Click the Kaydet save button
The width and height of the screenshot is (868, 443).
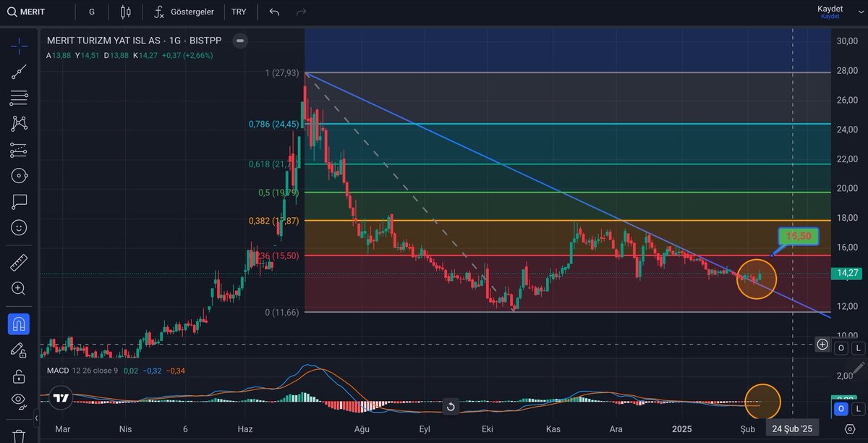(830, 12)
